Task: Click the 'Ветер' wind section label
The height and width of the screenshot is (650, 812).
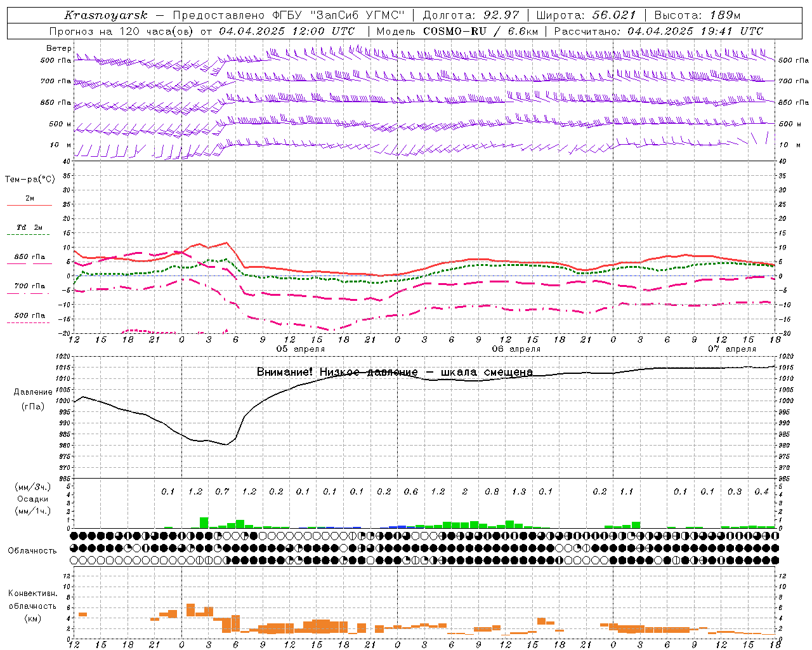Action: (58, 48)
